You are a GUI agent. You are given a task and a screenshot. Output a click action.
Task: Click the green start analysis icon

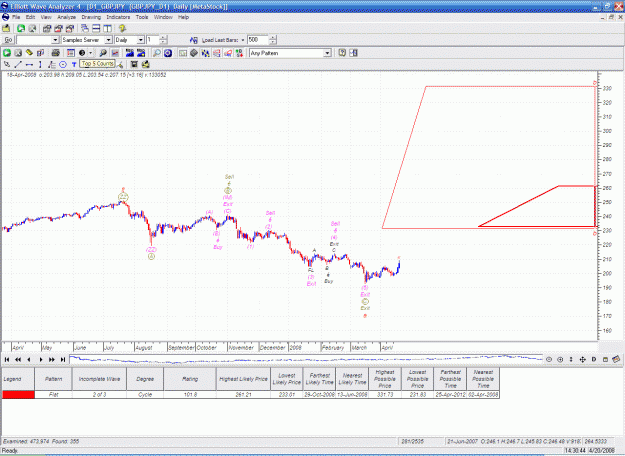7,53
